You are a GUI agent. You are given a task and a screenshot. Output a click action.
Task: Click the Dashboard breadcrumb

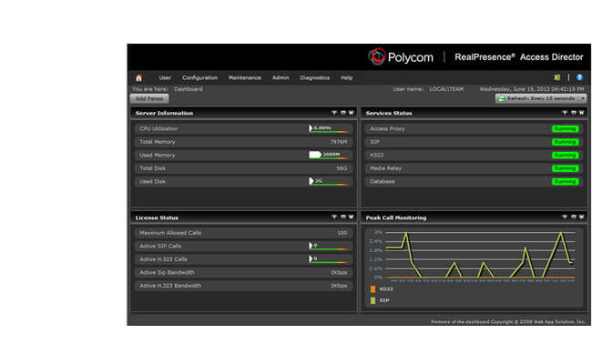(x=189, y=89)
